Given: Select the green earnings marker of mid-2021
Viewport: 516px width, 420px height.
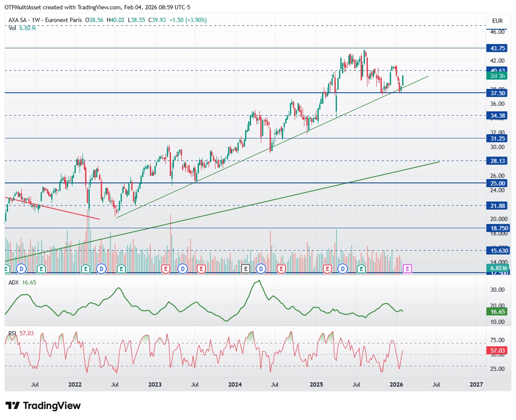Looking at the screenshot, I should 41,268.
